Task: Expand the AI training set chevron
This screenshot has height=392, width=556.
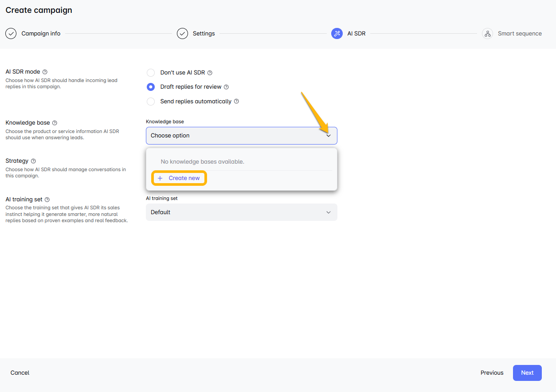Action: (x=329, y=212)
